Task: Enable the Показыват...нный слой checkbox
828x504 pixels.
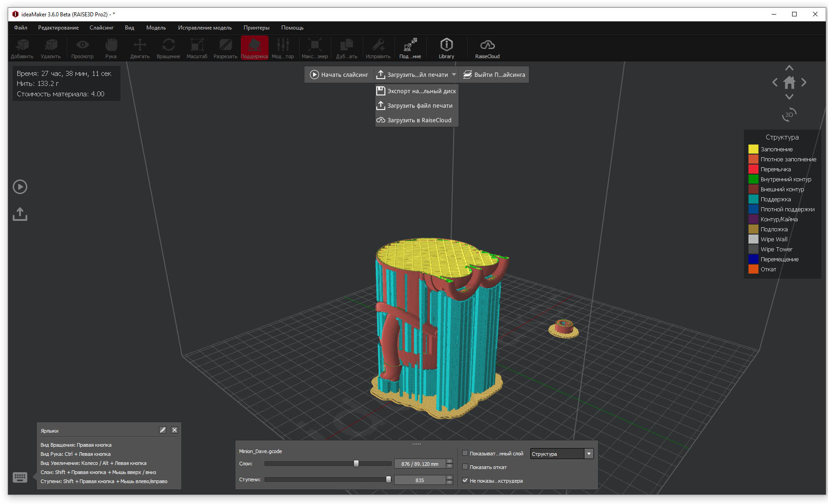Action: (465, 453)
